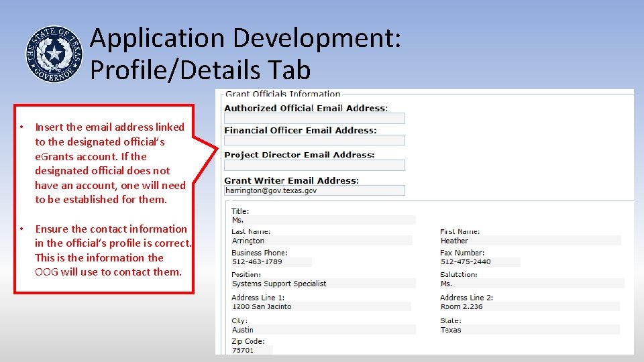Click the 'Authorized Official Email Address:' label
Viewport: 644px width, 362px height.
click(306, 109)
